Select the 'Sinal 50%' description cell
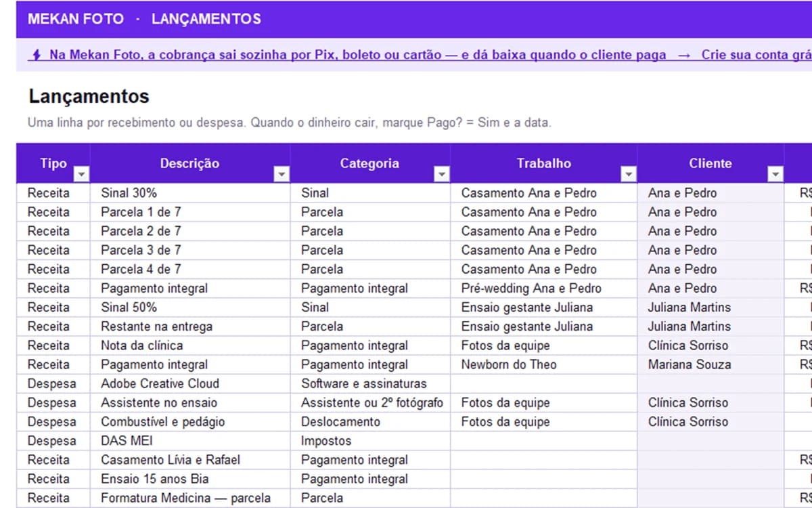Image resolution: width=812 pixels, height=508 pixels. 190,307
